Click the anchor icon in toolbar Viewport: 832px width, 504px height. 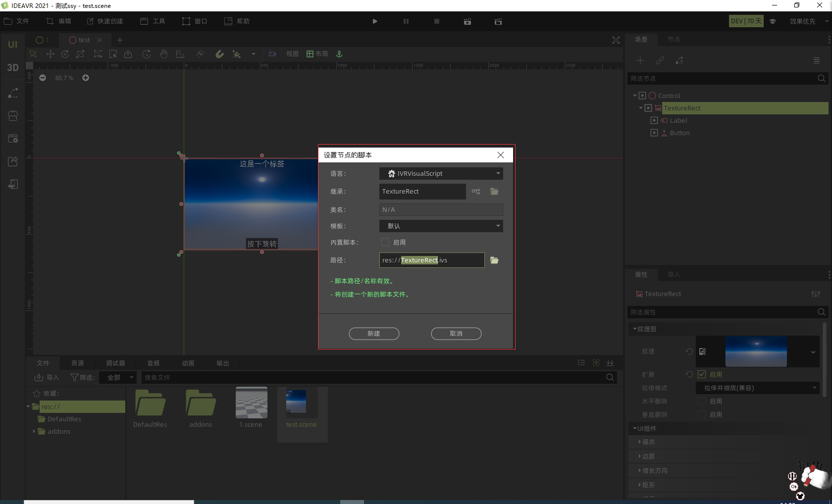coord(339,54)
